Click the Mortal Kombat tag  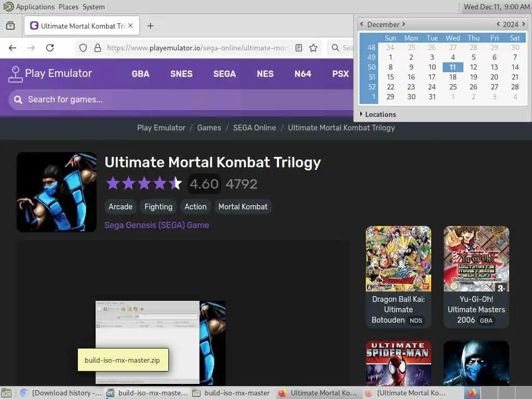[243, 207]
